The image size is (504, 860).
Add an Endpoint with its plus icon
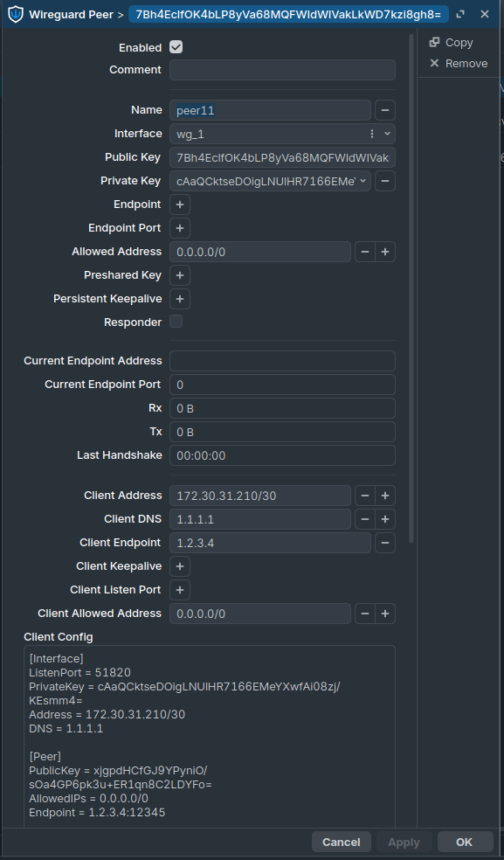click(179, 205)
